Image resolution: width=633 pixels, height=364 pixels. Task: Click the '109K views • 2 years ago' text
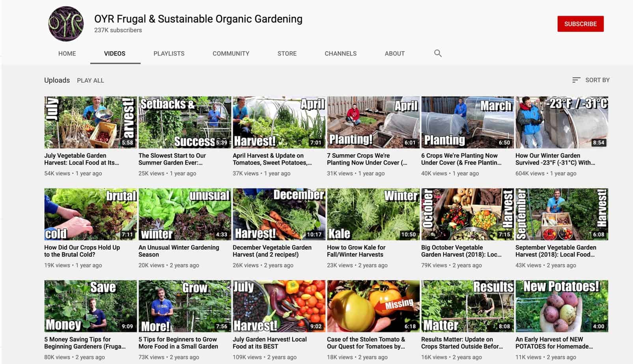coord(265,357)
